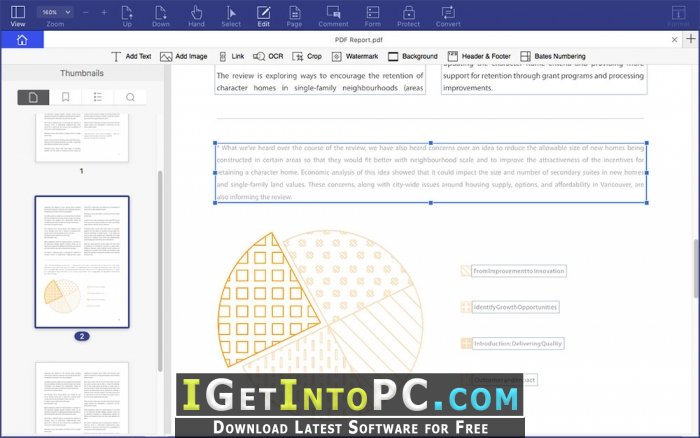Show the thumbnails page view tab
Viewport: 700px width, 438px height.
click(x=33, y=97)
